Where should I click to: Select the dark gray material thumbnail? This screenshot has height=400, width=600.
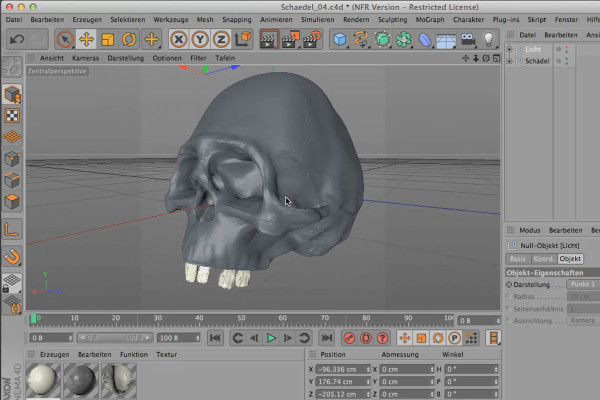click(x=81, y=381)
